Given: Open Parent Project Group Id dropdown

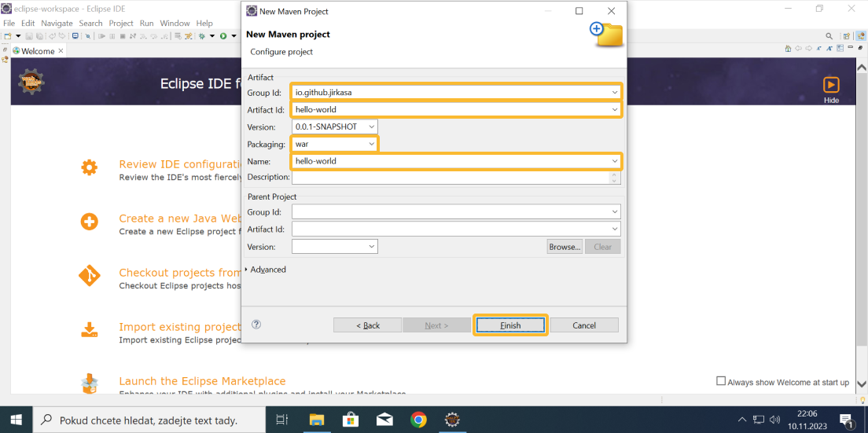Looking at the screenshot, I should [x=615, y=212].
